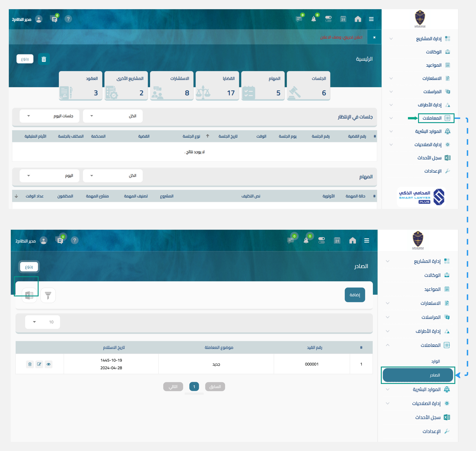Click the eye view icon for record 000001
The height and width of the screenshot is (451, 476).
48,364
